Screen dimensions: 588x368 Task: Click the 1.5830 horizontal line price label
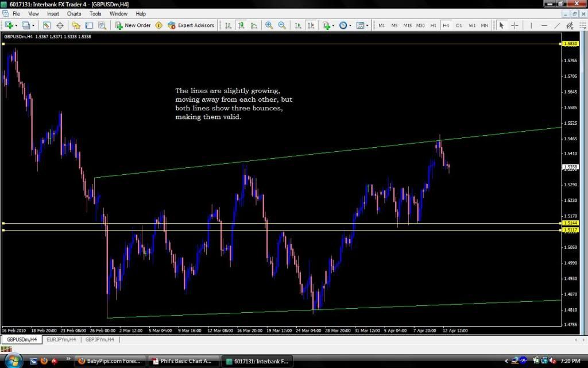pyautogui.click(x=570, y=44)
